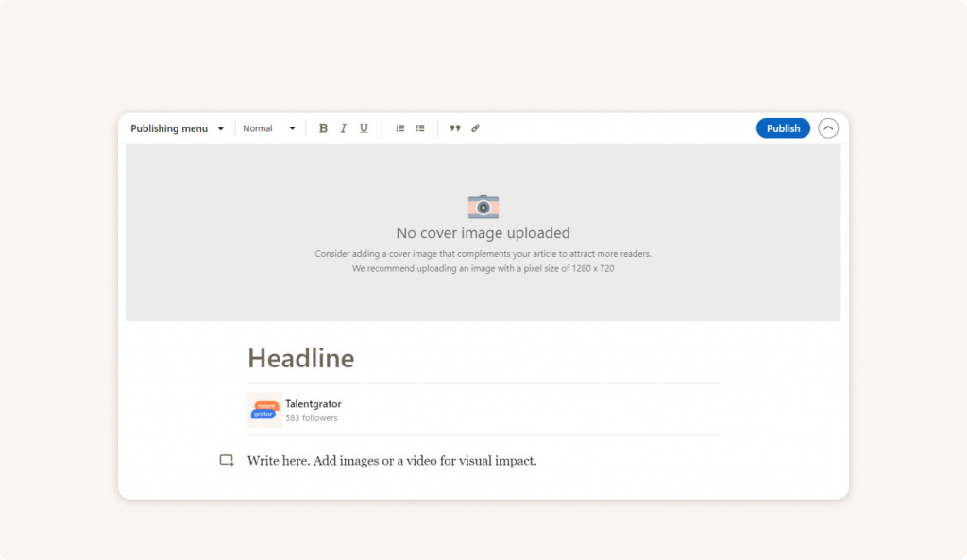Click the add media icon beside body text
The image size is (967, 560).
tap(227, 461)
